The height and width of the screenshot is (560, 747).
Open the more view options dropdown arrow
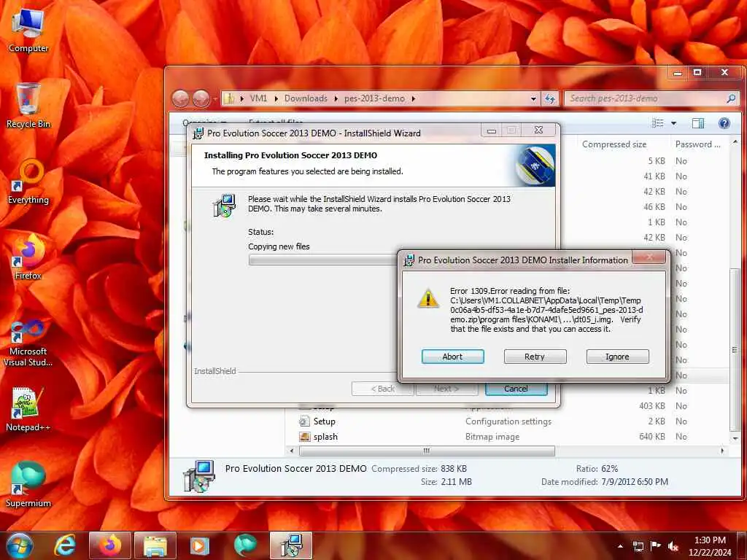(673, 123)
